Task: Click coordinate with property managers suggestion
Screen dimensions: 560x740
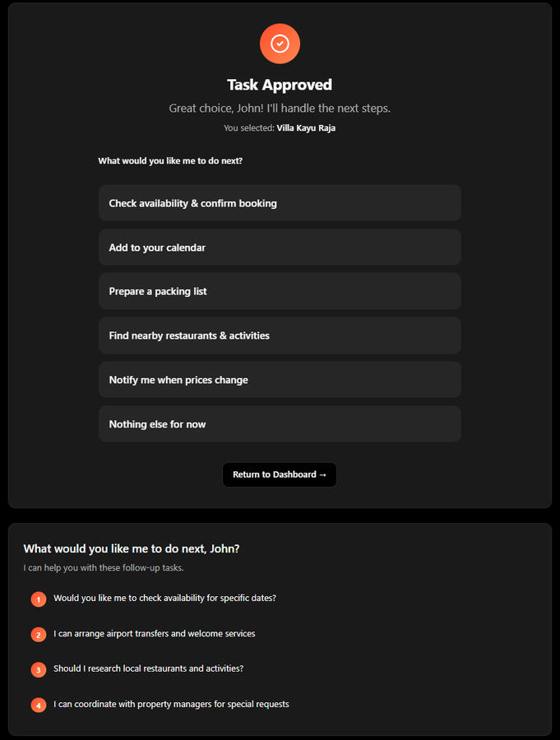Action: point(171,704)
